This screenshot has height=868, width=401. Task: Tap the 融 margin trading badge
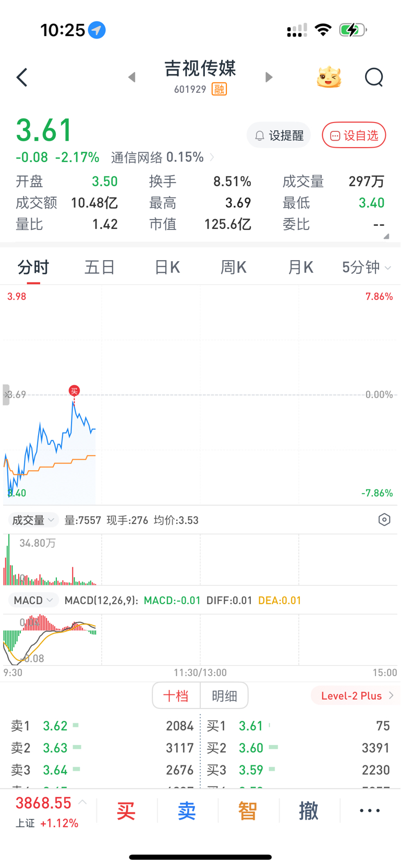pyautogui.click(x=219, y=90)
